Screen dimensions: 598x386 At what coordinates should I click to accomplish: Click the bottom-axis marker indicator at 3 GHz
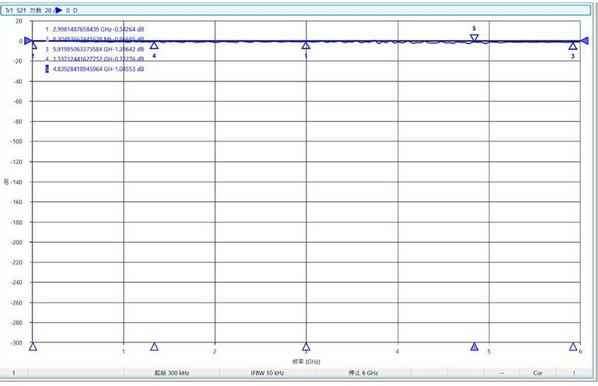(x=306, y=347)
